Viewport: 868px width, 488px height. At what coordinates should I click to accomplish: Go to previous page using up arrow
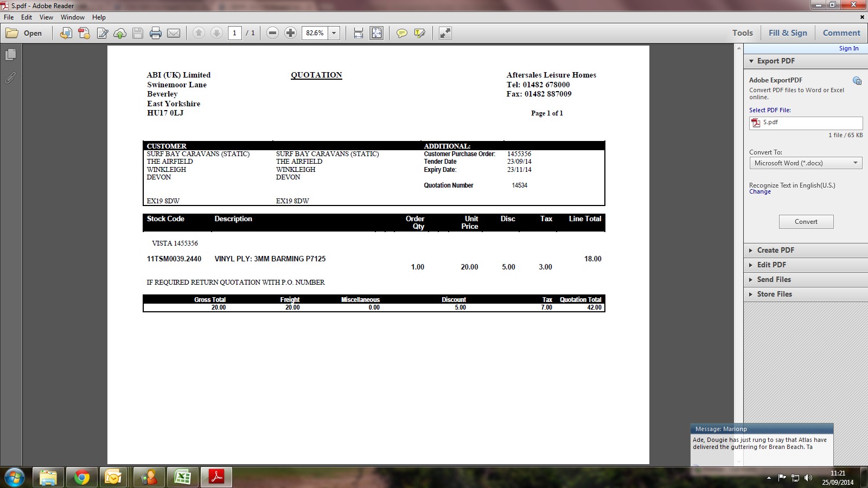(x=199, y=33)
